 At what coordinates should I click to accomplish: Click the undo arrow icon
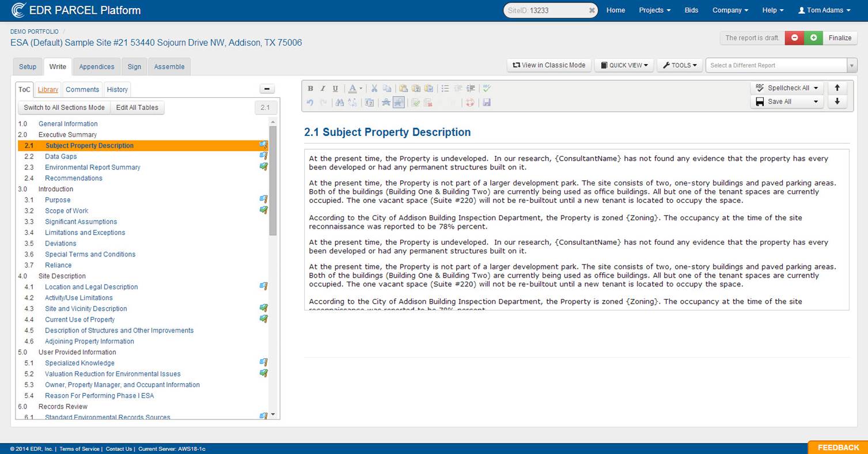pos(310,103)
